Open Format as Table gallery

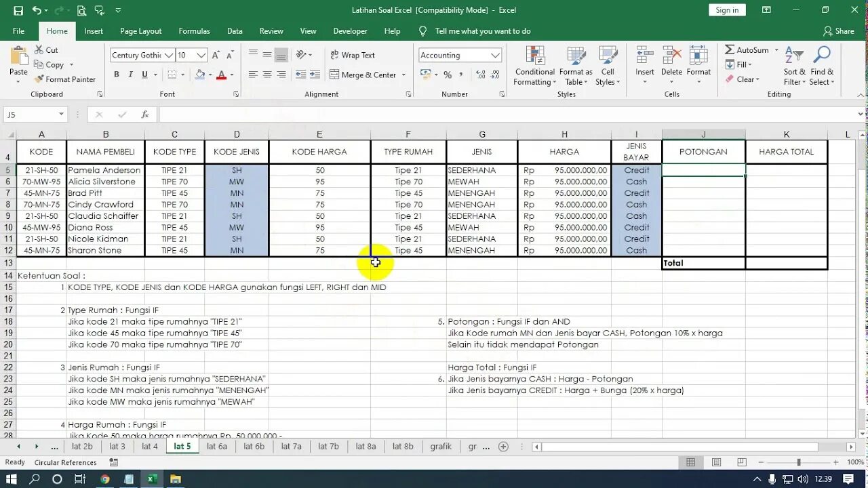click(576, 66)
